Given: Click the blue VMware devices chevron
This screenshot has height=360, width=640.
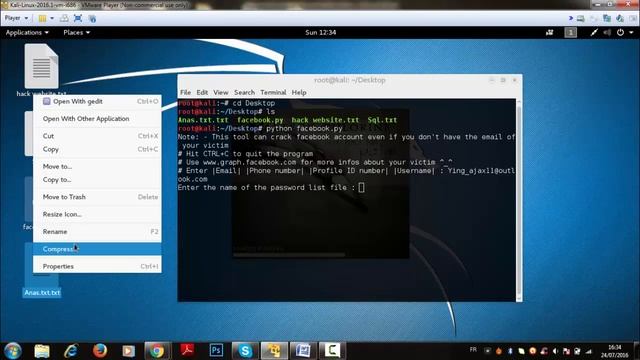Looking at the screenshot, I should click(x=571, y=18).
